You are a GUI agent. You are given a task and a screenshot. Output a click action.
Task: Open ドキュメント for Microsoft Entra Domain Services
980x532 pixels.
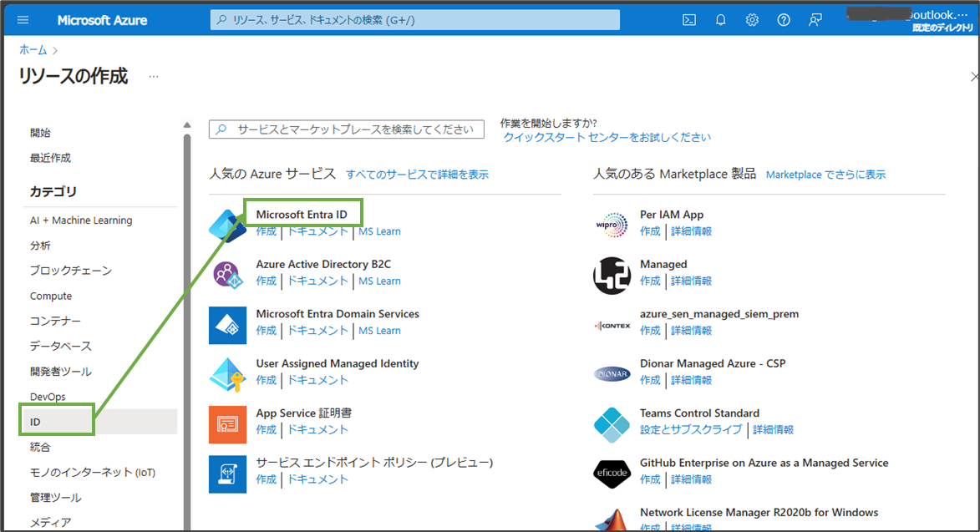pos(317,331)
